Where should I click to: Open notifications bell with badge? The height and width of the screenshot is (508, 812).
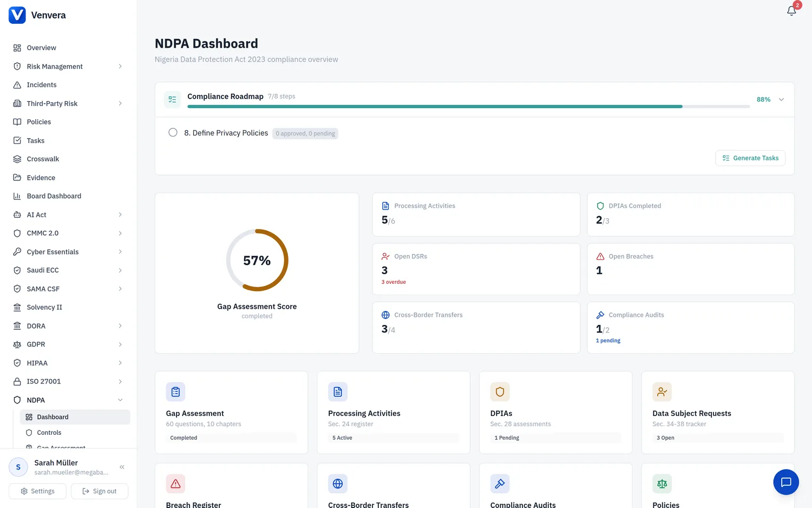(x=791, y=10)
